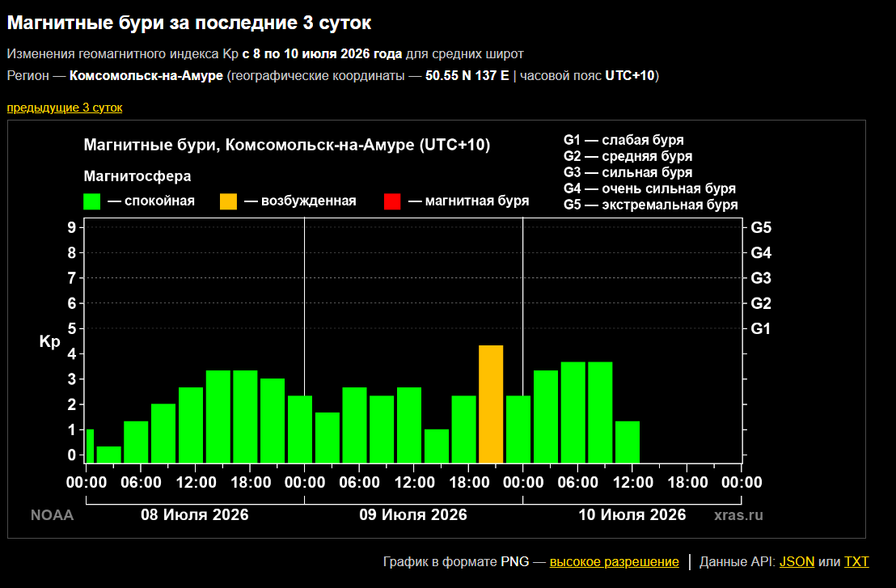Click the NOAA source label

52,515
